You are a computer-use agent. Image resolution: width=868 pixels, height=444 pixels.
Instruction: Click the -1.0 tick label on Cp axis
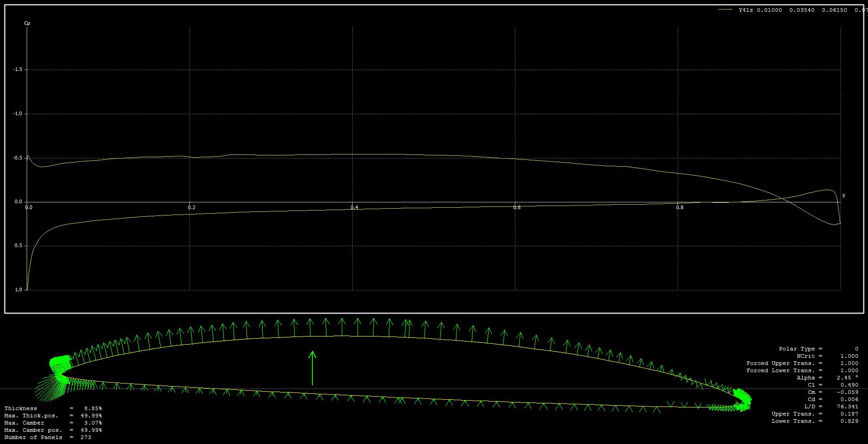pos(17,114)
